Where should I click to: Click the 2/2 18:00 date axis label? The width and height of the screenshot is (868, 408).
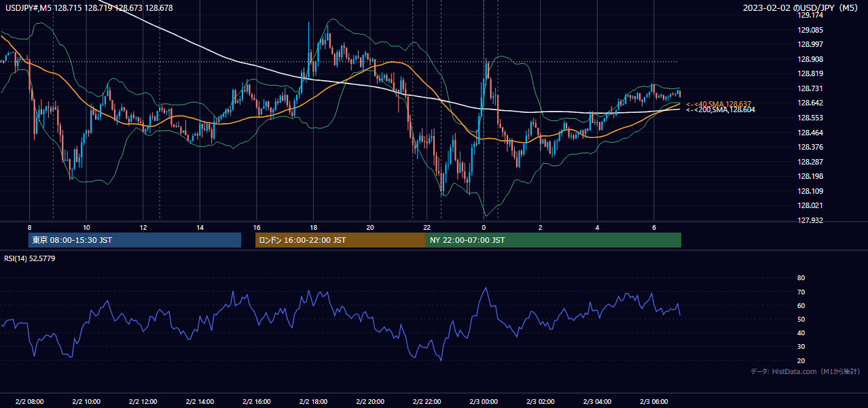[x=313, y=402]
